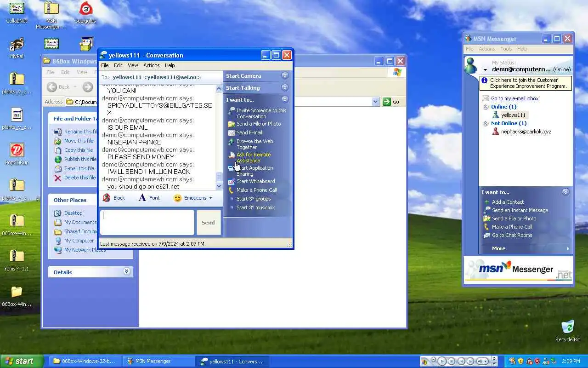This screenshot has width=588, height=368.
Task: Open the View menu in conversation window
Action: (x=133, y=65)
